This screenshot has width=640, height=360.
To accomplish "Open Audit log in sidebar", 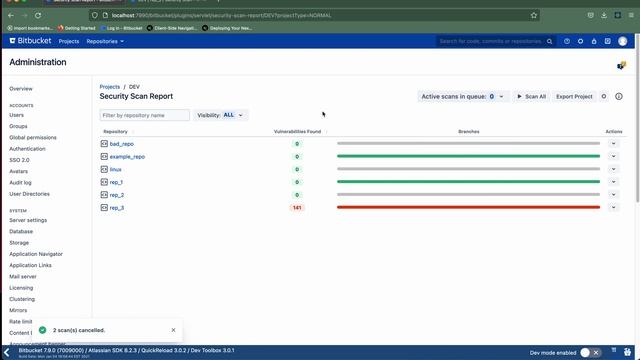I will click(x=20, y=182).
